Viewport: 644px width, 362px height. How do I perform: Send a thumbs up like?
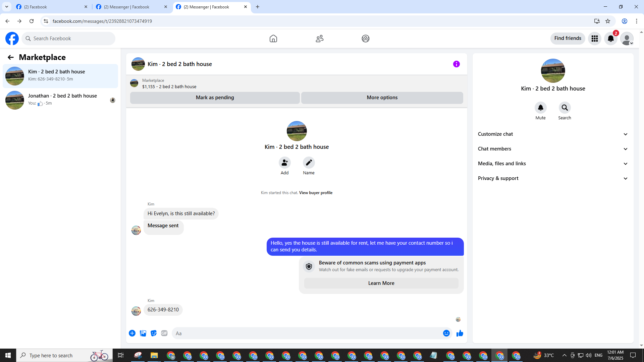(x=460, y=333)
